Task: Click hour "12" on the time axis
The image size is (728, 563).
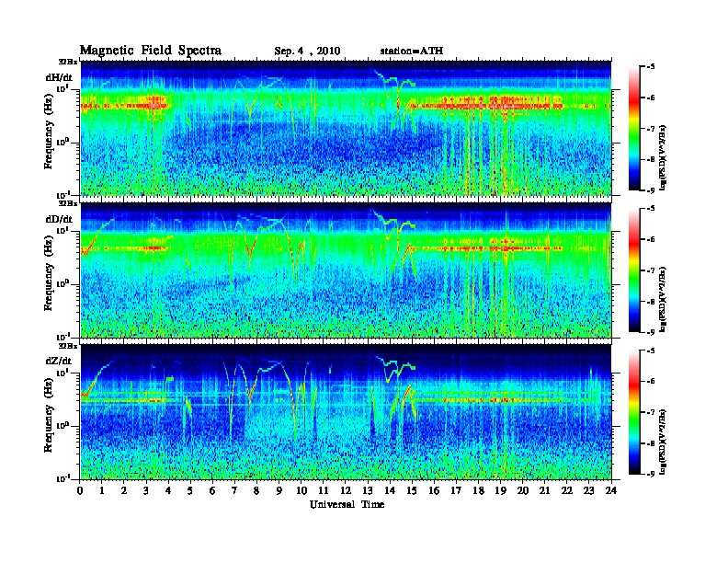Action: (x=346, y=491)
